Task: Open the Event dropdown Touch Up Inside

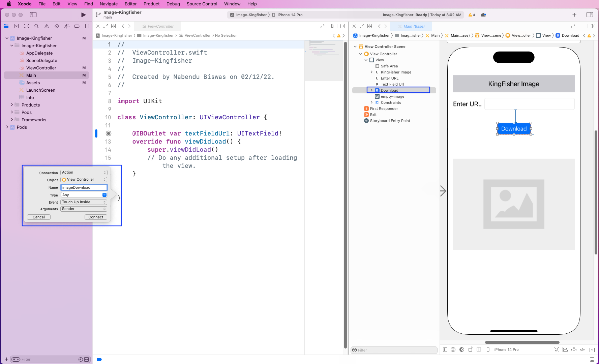Action: pos(84,202)
